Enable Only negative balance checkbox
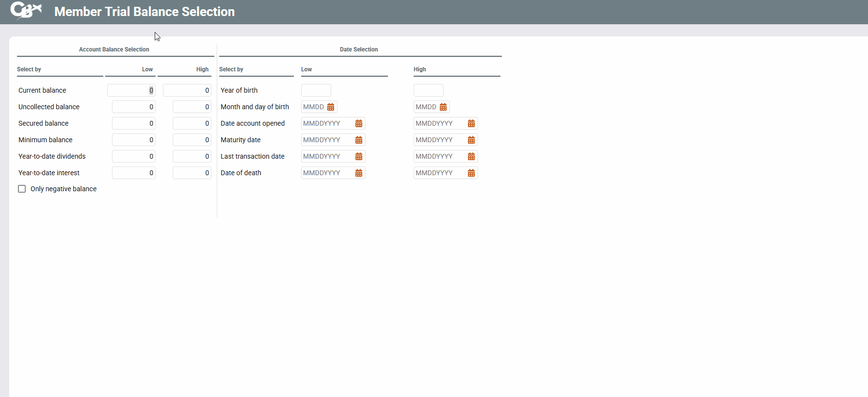The image size is (868, 397). click(x=22, y=189)
